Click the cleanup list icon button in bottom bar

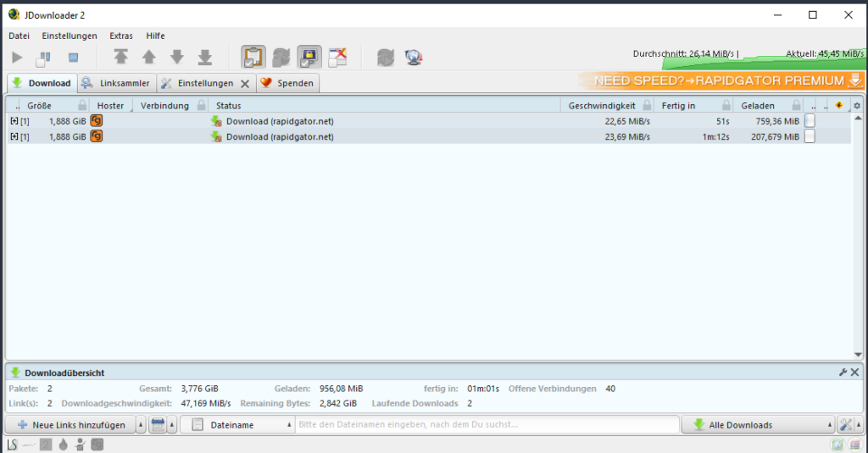(158, 425)
